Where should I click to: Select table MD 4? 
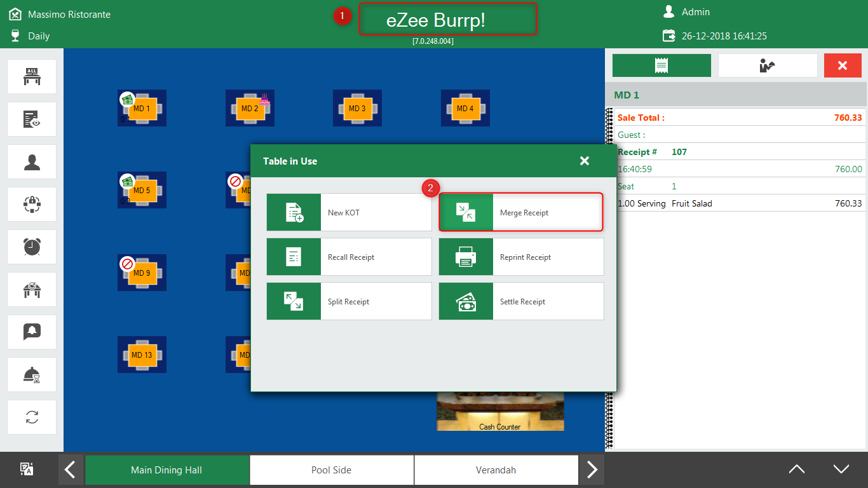(465, 108)
